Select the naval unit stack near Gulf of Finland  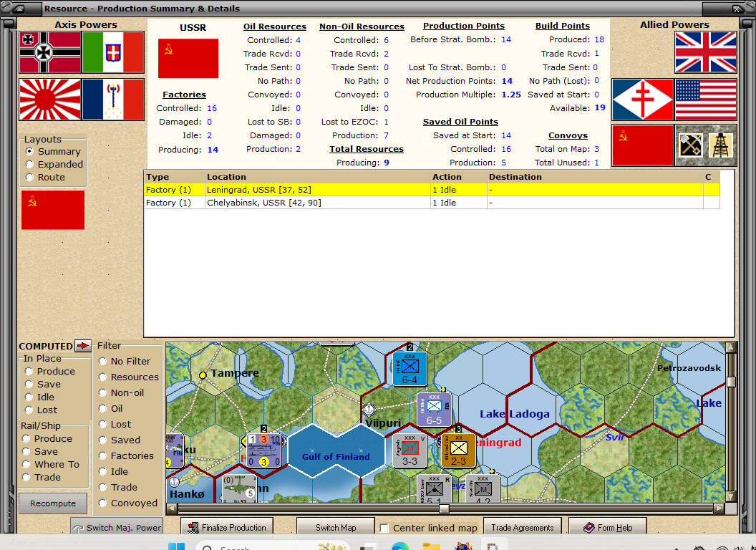(263, 450)
